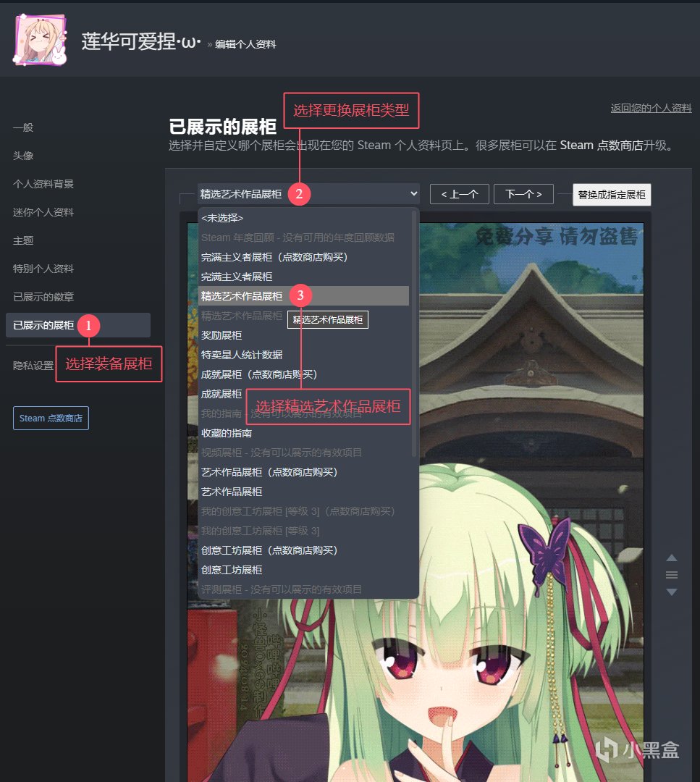Click the Steam 点数商店 text link in description
The height and width of the screenshot is (782, 700).
coord(602,145)
